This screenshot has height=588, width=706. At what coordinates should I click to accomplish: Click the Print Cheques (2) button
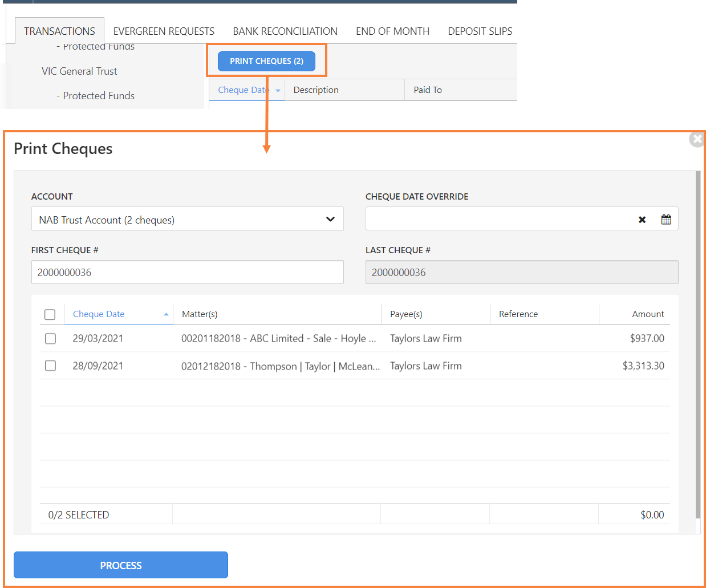(x=266, y=61)
